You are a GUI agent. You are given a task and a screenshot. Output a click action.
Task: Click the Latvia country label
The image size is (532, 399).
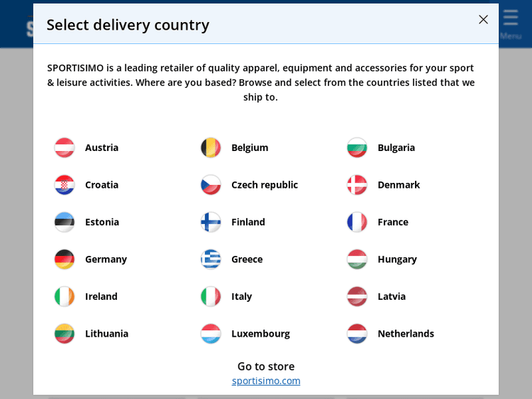click(392, 296)
